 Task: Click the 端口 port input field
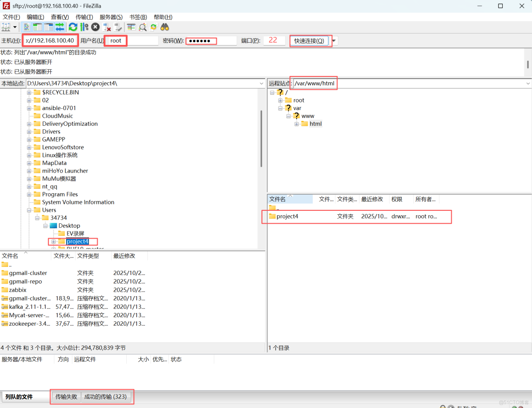point(275,40)
